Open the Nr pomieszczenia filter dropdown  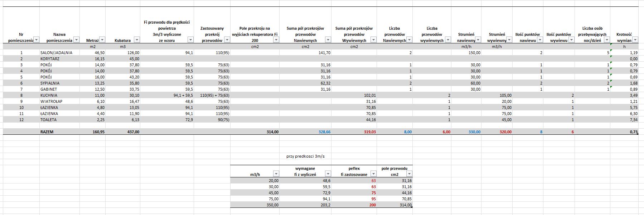(x=36, y=40)
